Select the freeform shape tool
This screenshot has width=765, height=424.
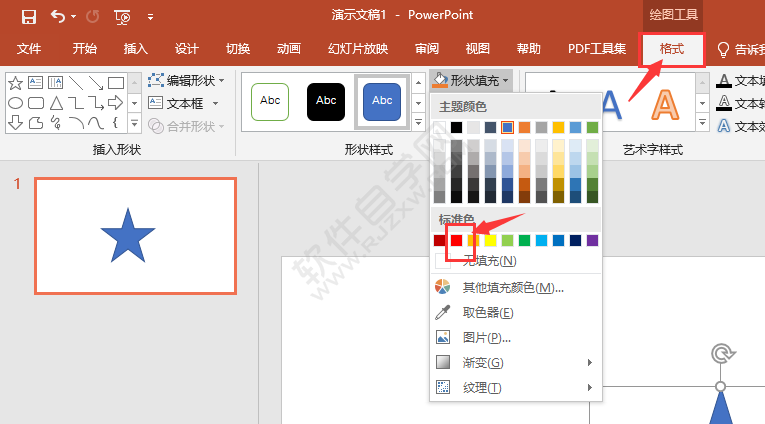pos(36,122)
